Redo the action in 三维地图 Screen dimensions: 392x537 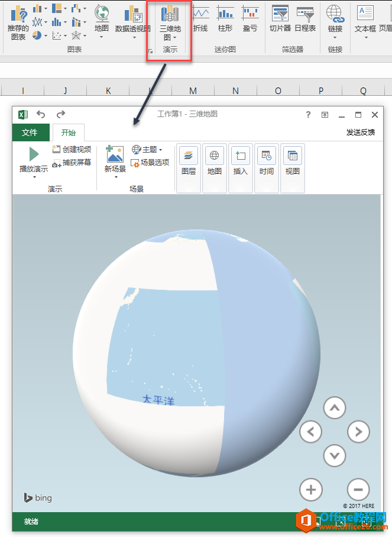(x=60, y=114)
